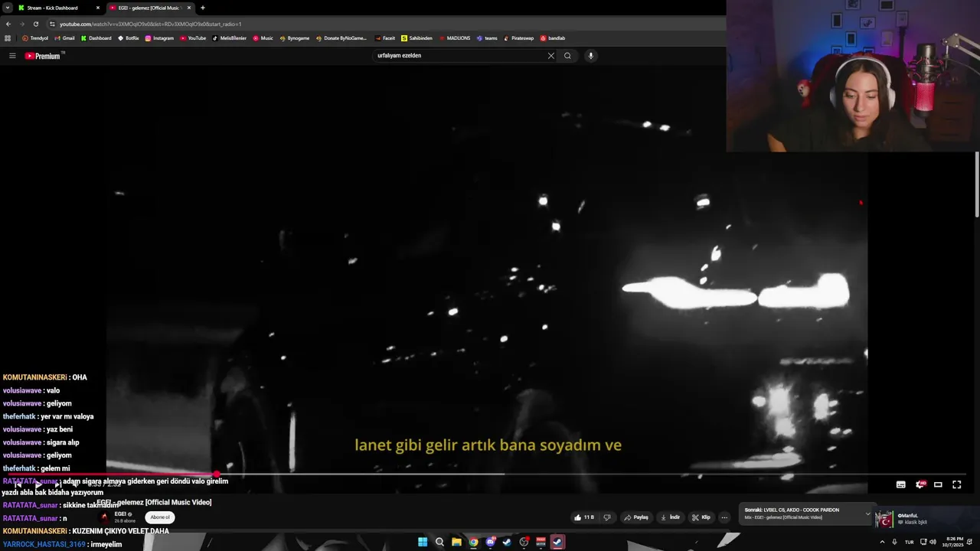Open the Instagram bookmark
This screenshot has width=980, height=551.
(159, 38)
